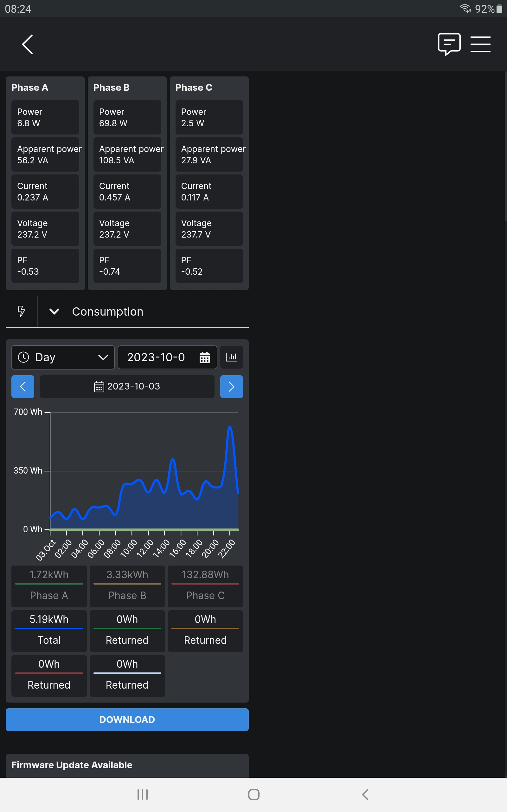
Task: Tap the back arrow in header
Action: [28, 44]
